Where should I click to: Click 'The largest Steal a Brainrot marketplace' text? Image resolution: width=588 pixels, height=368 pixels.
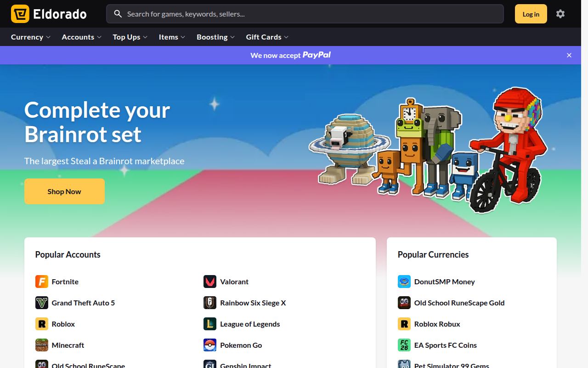(x=104, y=161)
